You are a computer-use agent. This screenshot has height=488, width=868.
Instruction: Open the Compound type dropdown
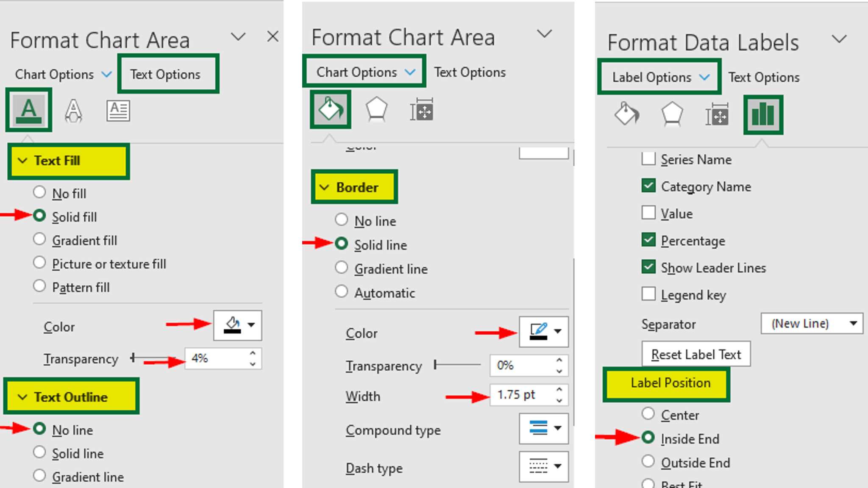(x=544, y=429)
